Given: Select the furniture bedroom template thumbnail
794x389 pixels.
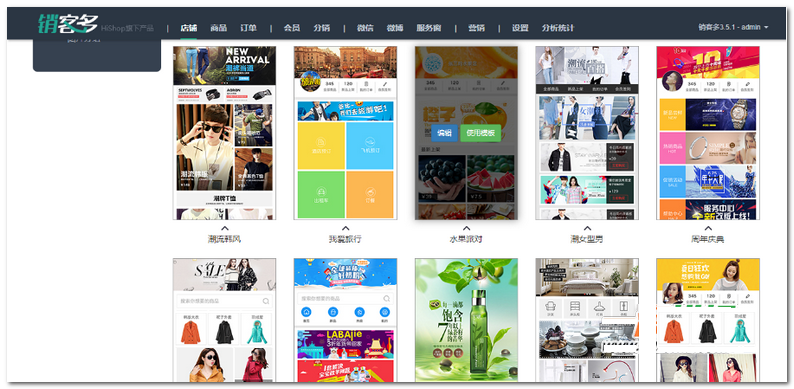Looking at the screenshot, I should click(x=587, y=320).
